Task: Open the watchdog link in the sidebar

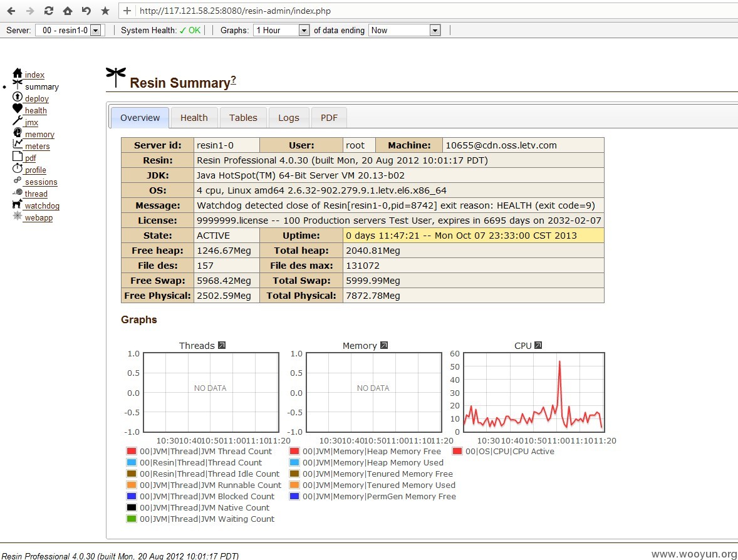Action: (x=42, y=206)
